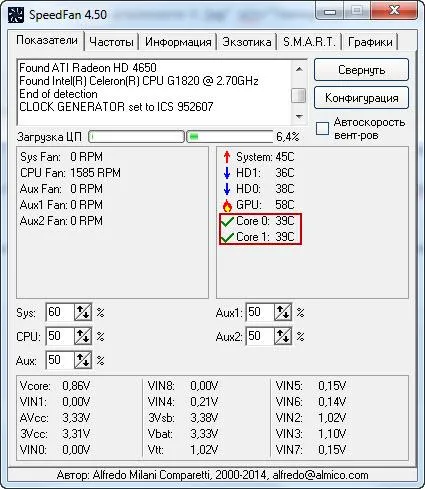Select the 'Found Intel(R) Celeron(R) CPU G1820' log line
The height and width of the screenshot is (489, 425).
(139, 81)
